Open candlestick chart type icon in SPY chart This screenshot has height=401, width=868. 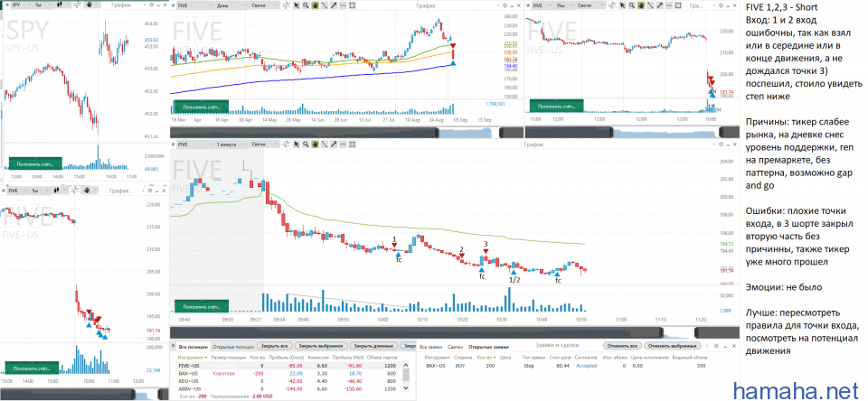(60, 5)
